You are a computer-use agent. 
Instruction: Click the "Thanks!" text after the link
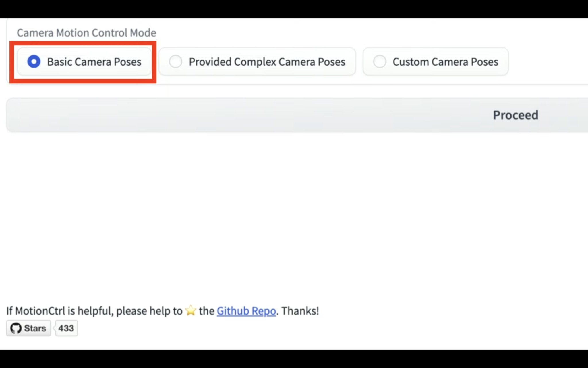(300, 311)
